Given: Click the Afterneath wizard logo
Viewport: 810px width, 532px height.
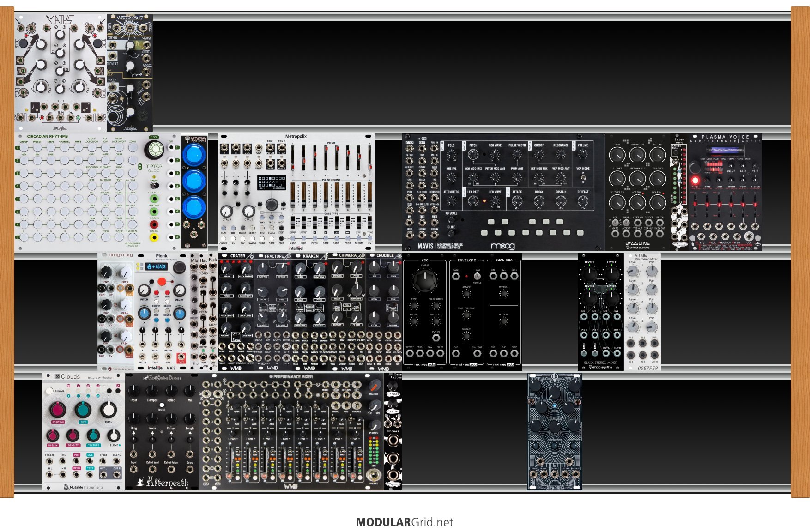Looking at the screenshot, I should click(x=141, y=482).
